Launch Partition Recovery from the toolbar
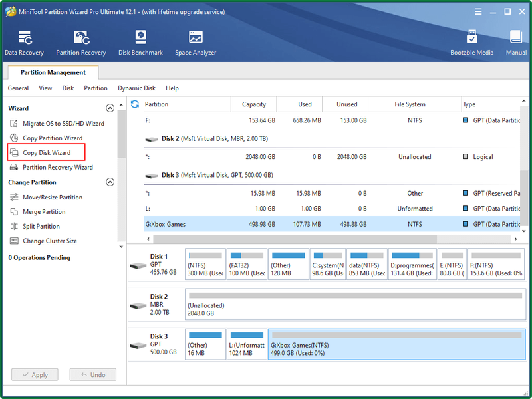This screenshot has width=532, height=399. [81, 43]
